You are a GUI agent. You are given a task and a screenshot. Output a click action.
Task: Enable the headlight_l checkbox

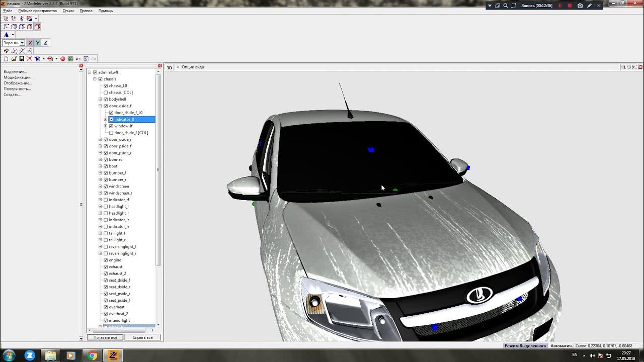106,207
